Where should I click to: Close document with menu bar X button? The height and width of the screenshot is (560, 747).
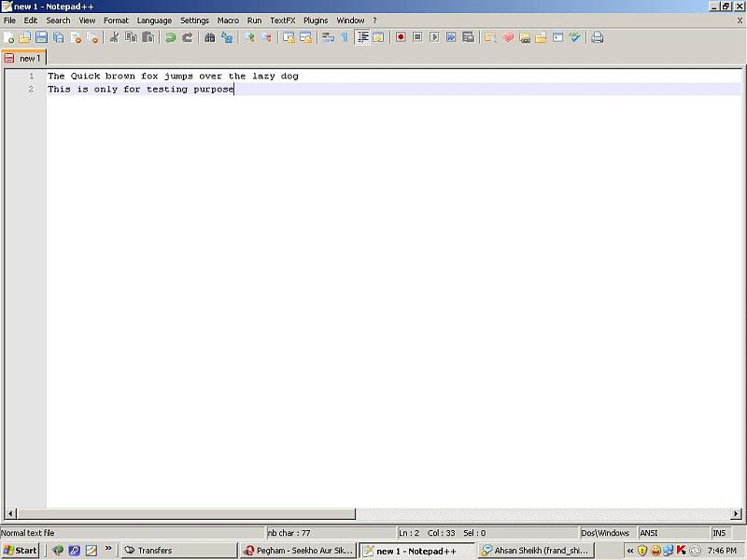[x=740, y=21]
